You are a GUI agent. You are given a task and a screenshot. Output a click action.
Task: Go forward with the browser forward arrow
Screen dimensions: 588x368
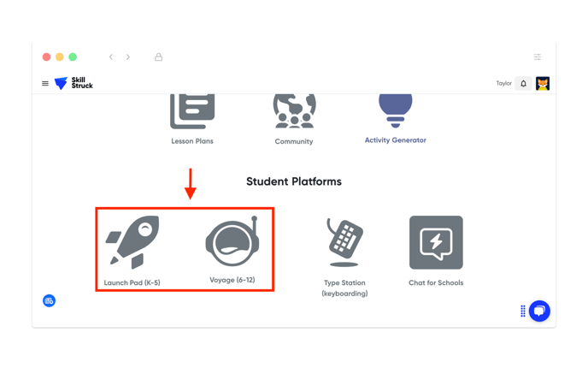128,57
